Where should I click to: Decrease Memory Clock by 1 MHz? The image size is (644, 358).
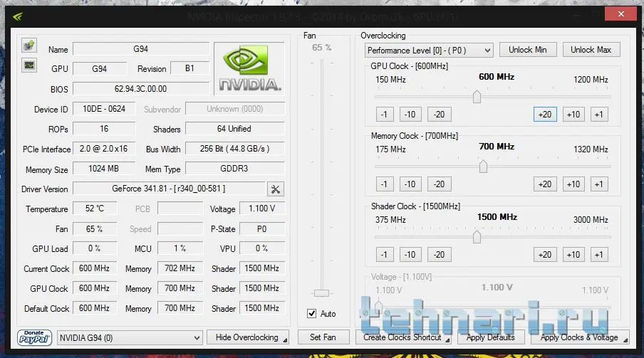pos(385,184)
